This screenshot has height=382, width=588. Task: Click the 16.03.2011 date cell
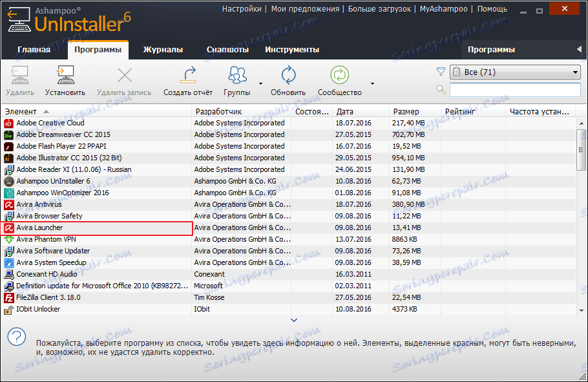(353, 274)
